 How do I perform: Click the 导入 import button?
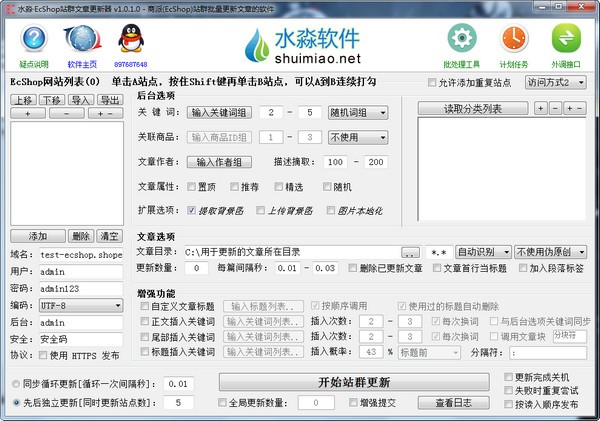coord(81,100)
